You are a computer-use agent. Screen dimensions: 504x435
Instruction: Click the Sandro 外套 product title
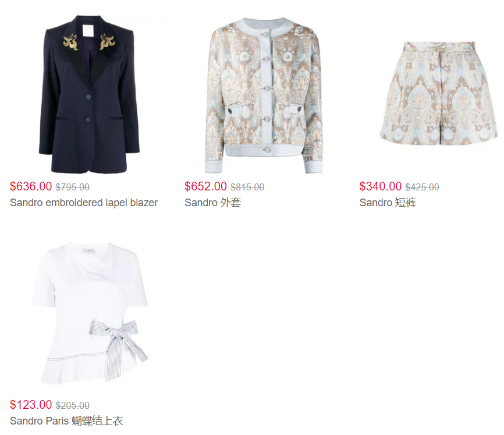(213, 203)
